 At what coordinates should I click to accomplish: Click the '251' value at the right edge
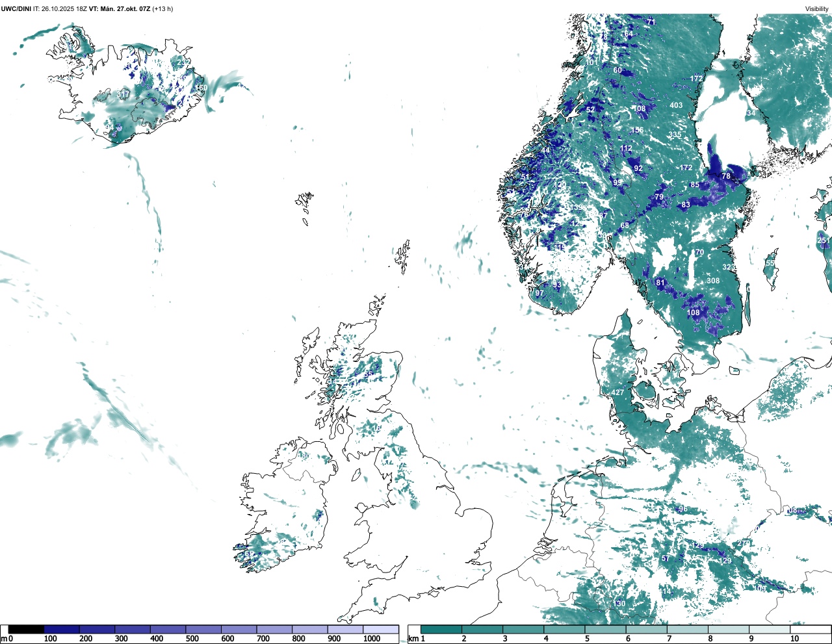(x=824, y=240)
